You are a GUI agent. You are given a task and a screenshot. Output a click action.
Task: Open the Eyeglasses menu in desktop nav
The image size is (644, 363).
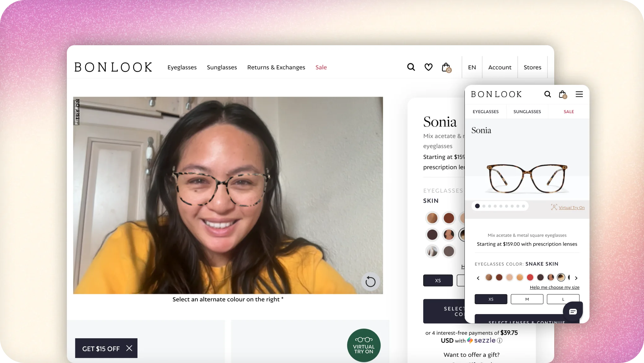pos(182,67)
